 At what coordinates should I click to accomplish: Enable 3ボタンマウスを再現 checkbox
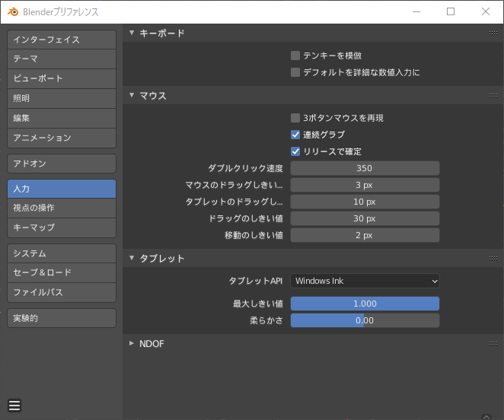295,118
